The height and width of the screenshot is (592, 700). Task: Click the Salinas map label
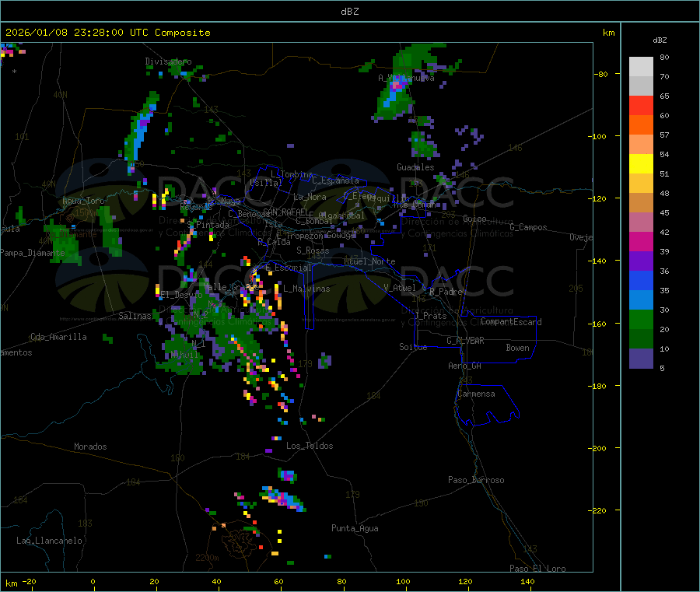135,316
